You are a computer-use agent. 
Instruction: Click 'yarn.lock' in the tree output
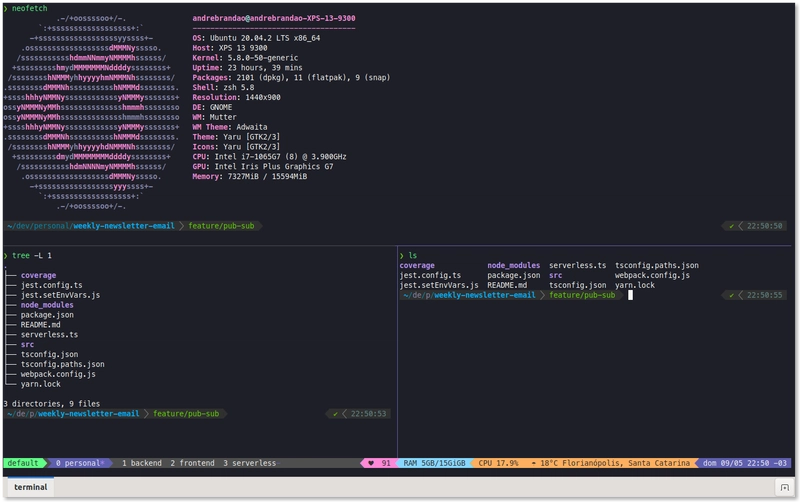tap(40, 384)
